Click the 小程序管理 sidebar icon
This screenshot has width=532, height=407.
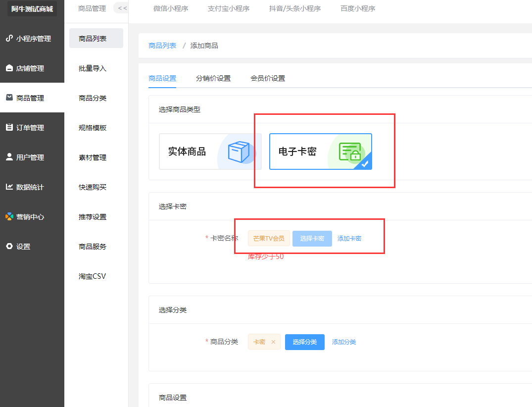pos(9,38)
